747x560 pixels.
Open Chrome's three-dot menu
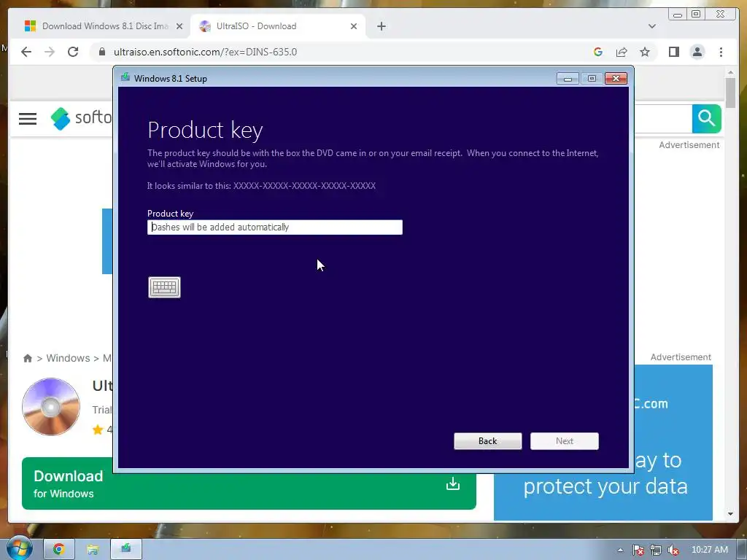pyautogui.click(x=721, y=52)
